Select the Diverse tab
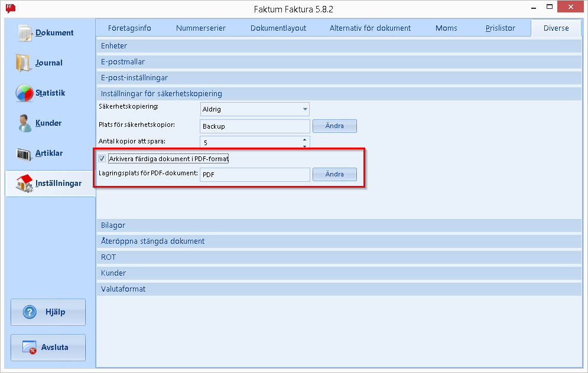The image size is (588, 373). pyautogui.click(x=556, y=28)
